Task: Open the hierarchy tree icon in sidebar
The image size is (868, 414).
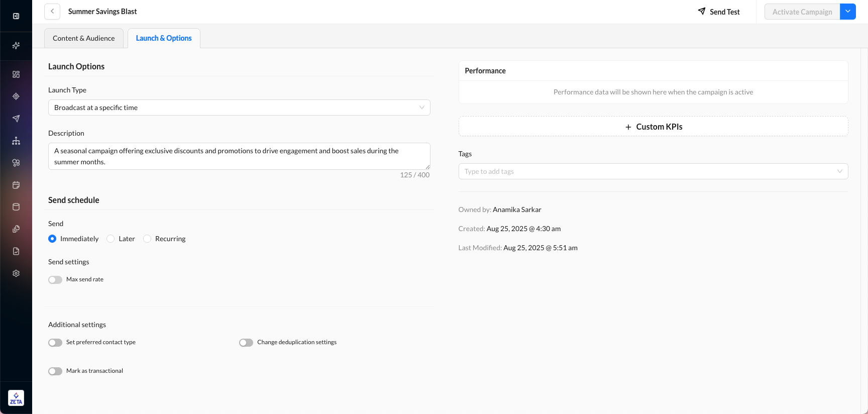Action: (x=16, y=141)
